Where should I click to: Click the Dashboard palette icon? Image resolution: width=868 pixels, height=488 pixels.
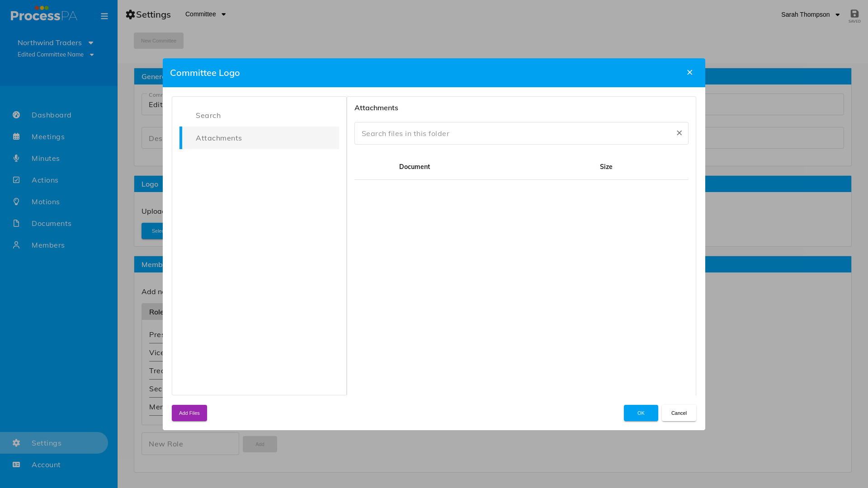pyautogui.click(x=16, y=115)
